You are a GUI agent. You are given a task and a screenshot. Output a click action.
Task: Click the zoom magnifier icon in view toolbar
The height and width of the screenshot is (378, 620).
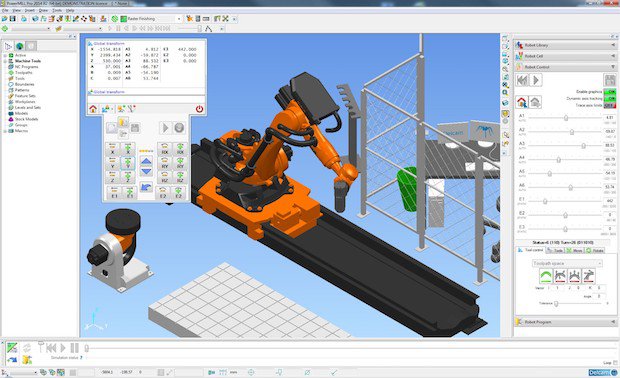pyautogui.click(x=505, y=93)
